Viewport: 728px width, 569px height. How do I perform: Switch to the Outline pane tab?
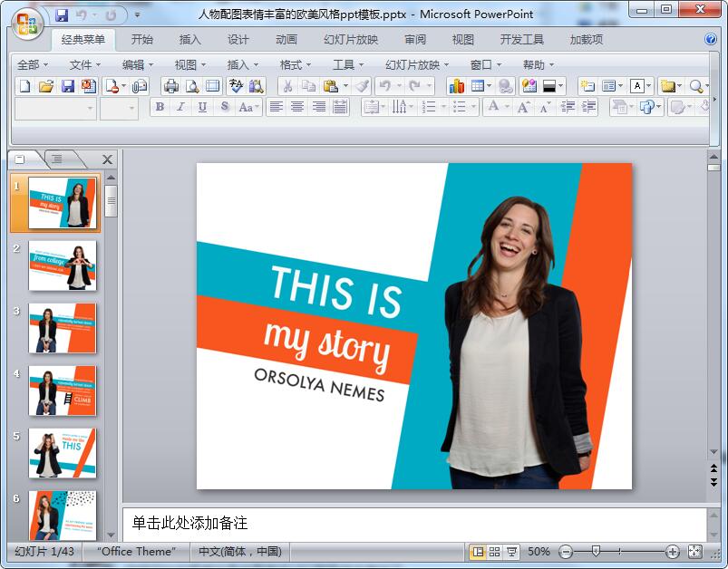[x=58, y=159]
